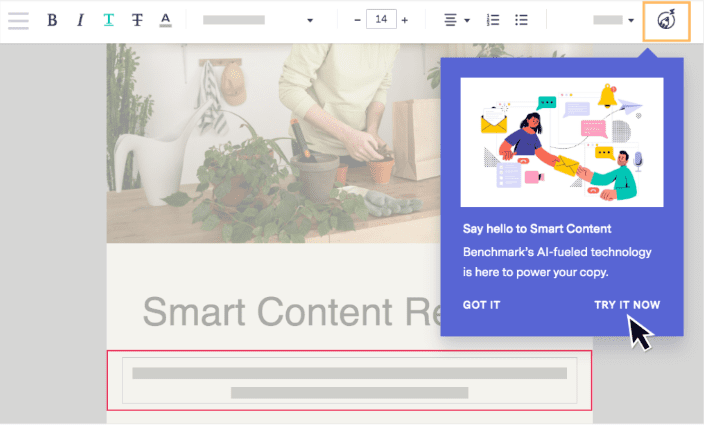This screenshot has width=704, height=425.
Task: Increase font size with plus button
Action: point(405,21)
